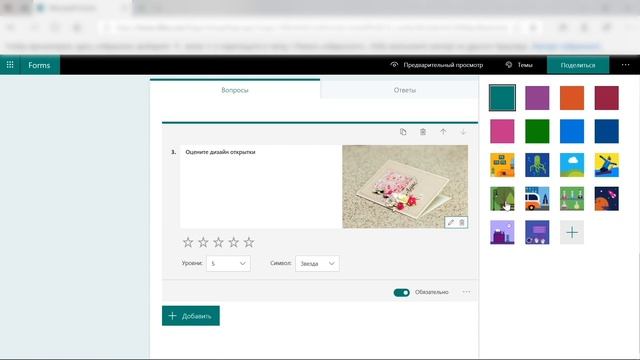Image resolution: width=640 pixels, height=360 pixels.
Task: Open the levels (Уровни) dropdown
Action: [x=229, y=264]
